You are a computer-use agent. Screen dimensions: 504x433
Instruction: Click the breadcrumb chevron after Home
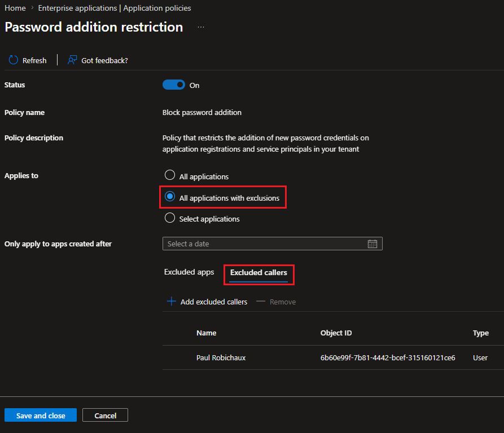click(32, 8)
